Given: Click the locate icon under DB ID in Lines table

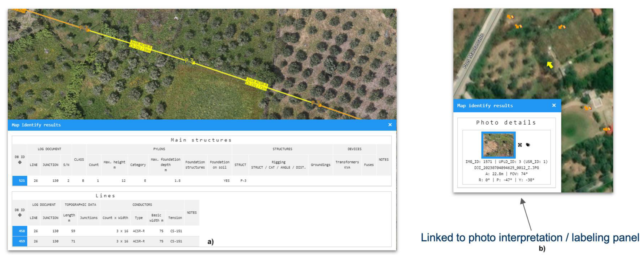Looking at the screenshot, I should [x=20, y=215].
